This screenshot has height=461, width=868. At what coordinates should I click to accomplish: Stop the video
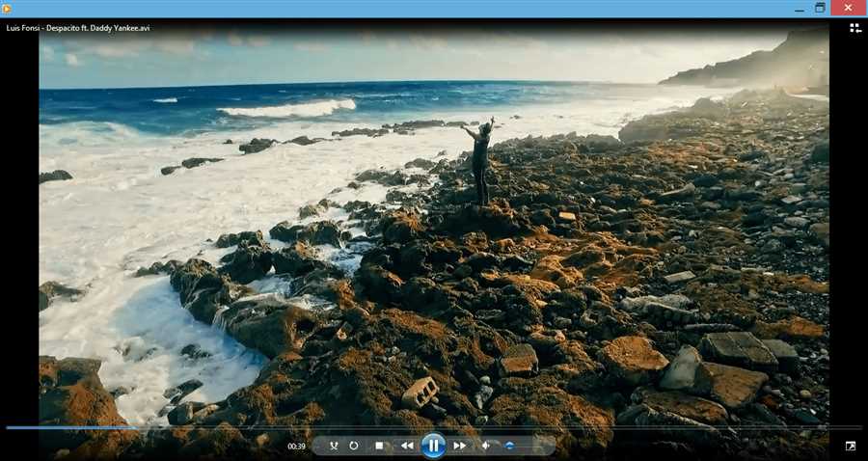pyautogui.click(x=379, y=446)
